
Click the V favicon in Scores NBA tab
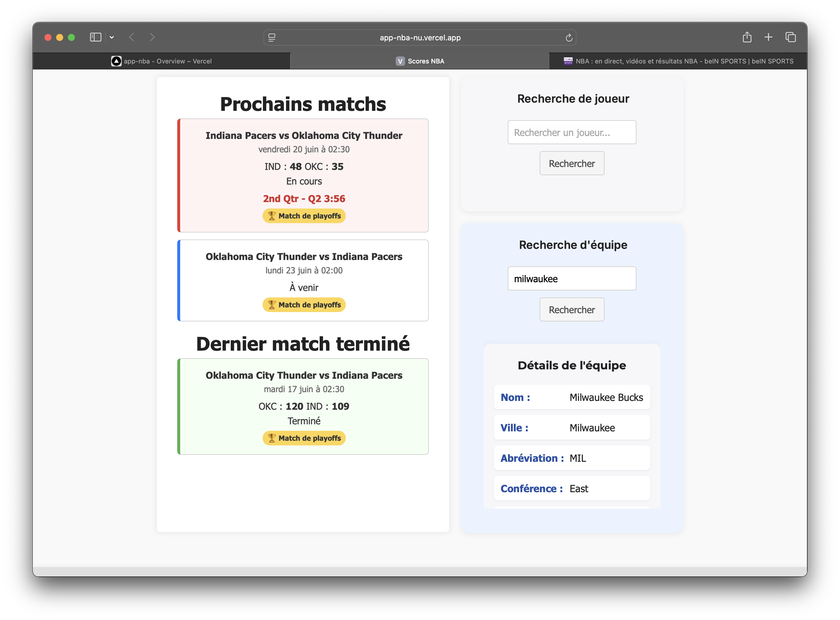click(400, 61)
